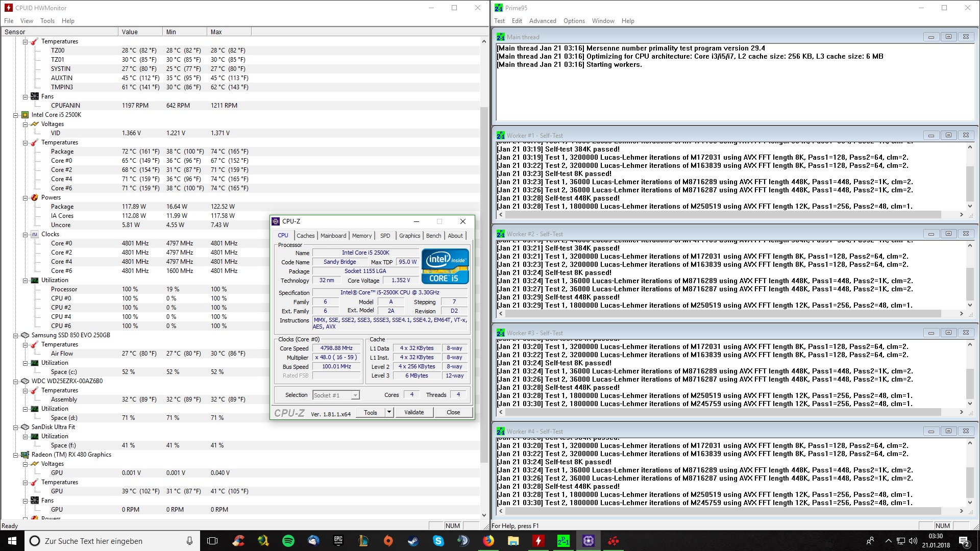Open Firefox from the taskbar

click(x=488, y=541)
